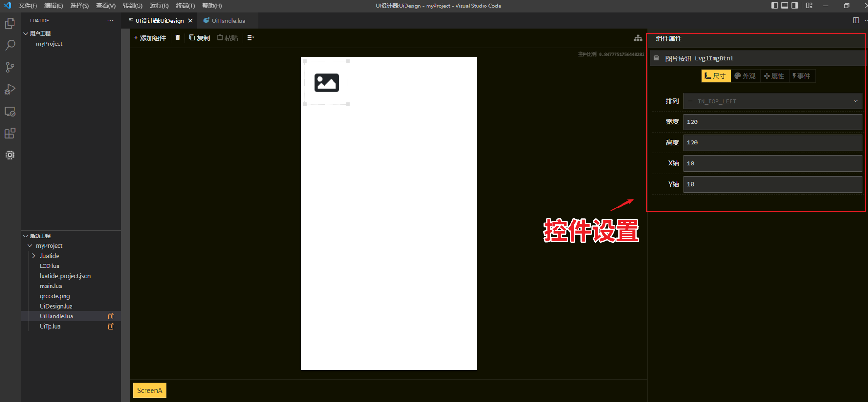Collapse the 用户工程 section
The image size is (868, 402).
[26, 34]
